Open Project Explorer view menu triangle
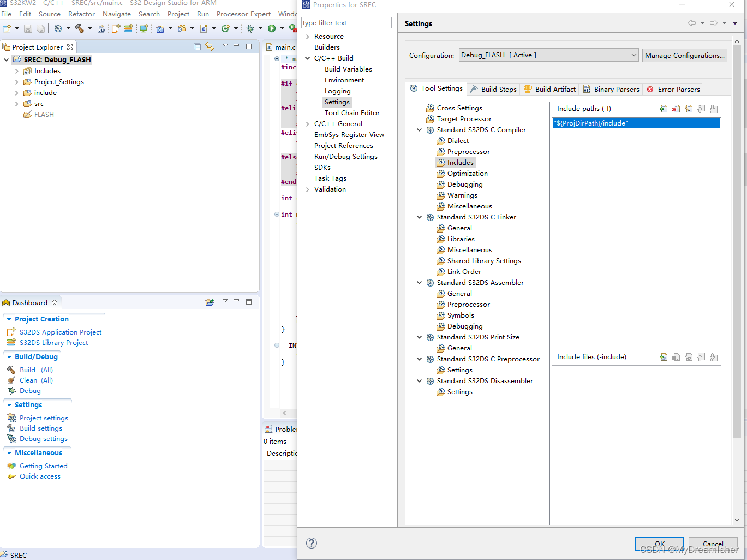 225,46
